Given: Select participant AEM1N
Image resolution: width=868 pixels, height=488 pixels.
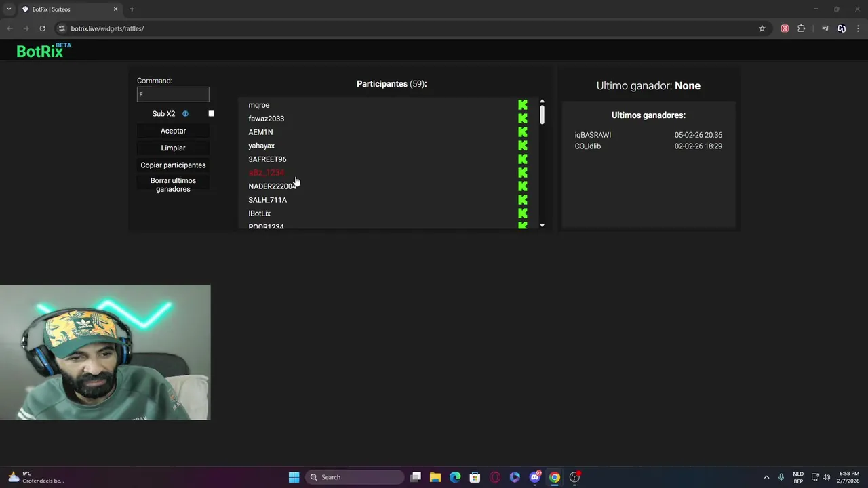Looking at the screenshot, I should tap(260, 132).
